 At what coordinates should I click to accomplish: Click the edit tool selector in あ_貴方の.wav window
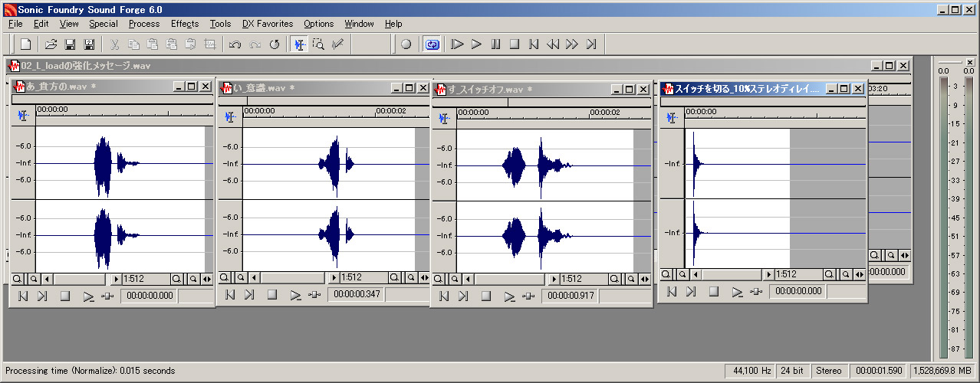[23, 115]
